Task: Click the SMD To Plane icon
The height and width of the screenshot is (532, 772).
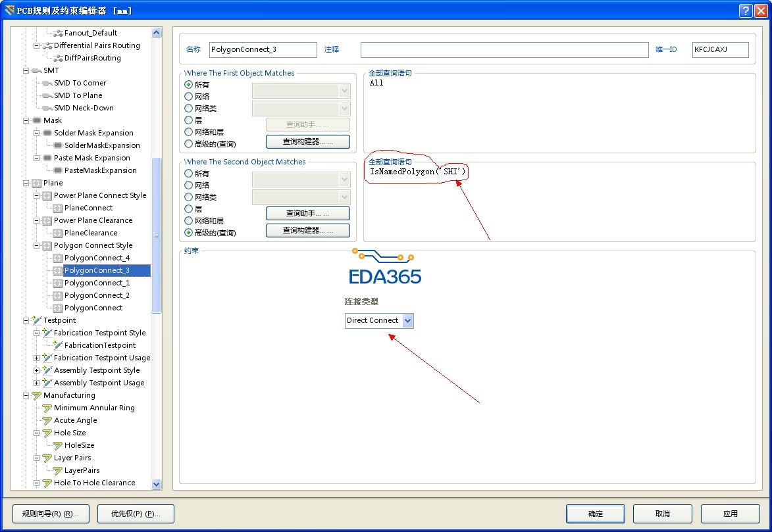Action: (47, 95)
